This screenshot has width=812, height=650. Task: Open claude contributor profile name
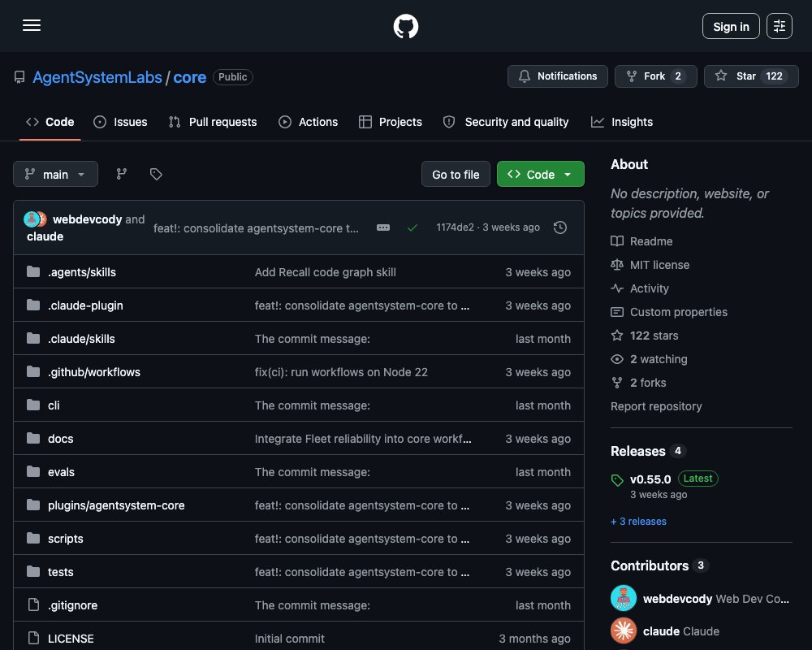click(x=661, y=631)
